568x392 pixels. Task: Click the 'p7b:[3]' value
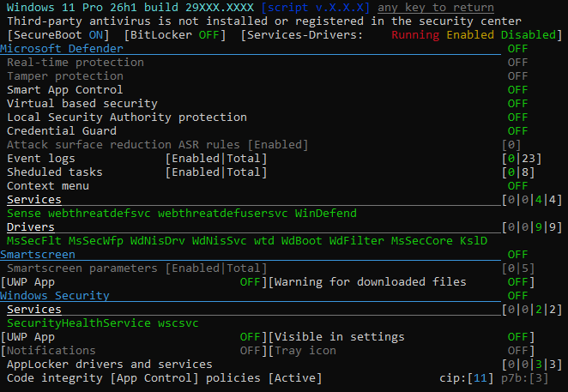click(x=524, y=378)
